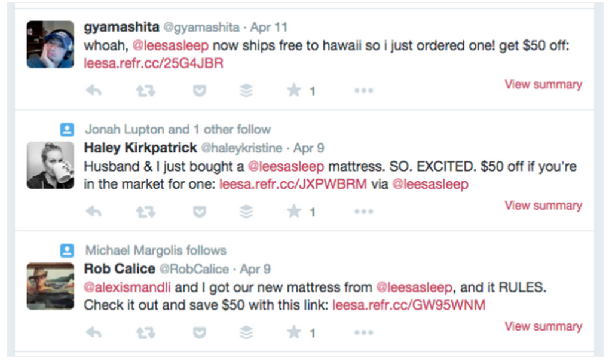Image resolution: width=612 pixels, height=364 pixels.
Task: Open more options on gyamashita's tweet
Action: 363,91
